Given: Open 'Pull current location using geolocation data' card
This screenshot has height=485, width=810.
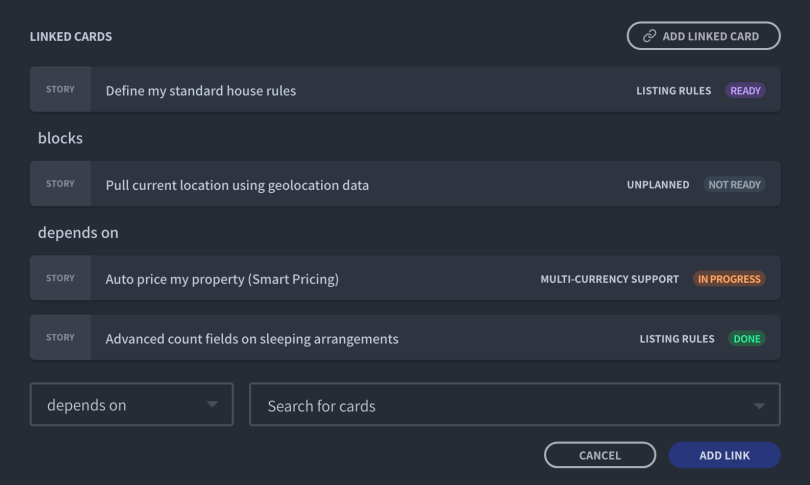Looking at the screenshot, I should coord(405,184).
